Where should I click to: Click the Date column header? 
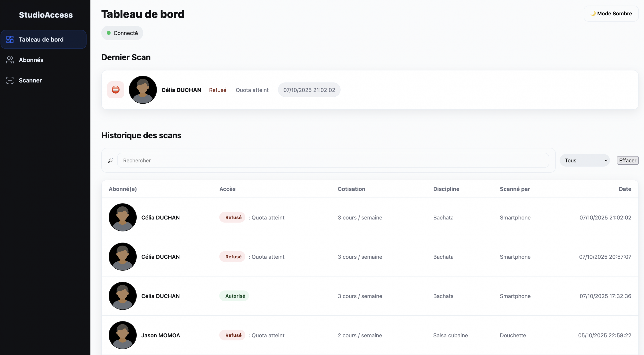pyautogui.click(x=625, y=189)
